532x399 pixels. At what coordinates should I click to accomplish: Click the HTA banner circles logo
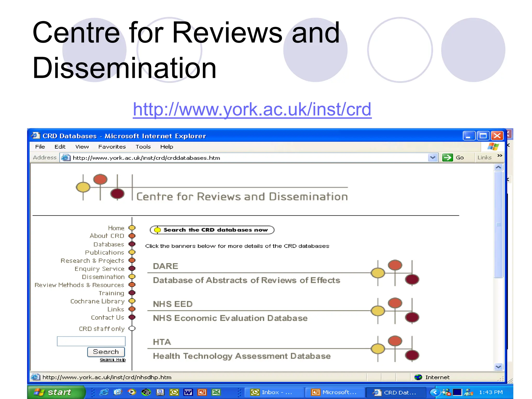click(x=395, y=349)
